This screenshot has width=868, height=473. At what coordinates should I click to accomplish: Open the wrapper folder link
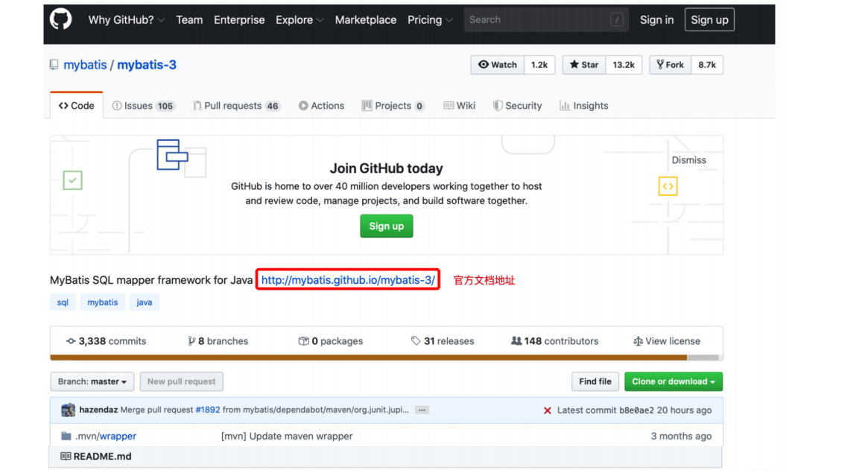tap(118, 436)
